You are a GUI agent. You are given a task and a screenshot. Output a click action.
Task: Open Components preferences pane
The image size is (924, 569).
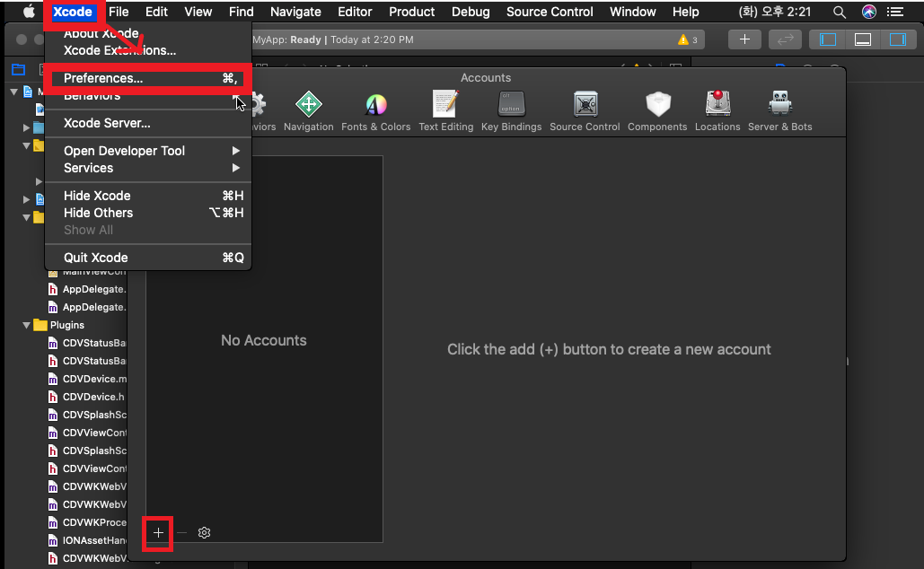(x=657, y=111)
